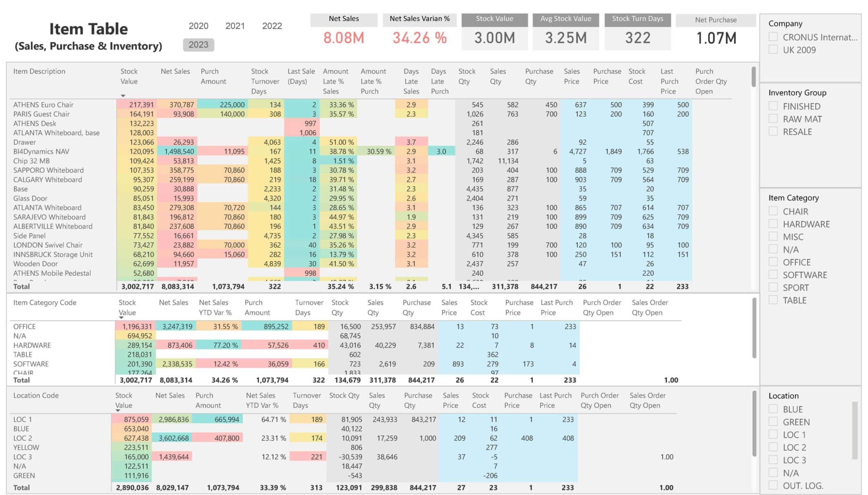Click sort arrow under category table Stock Value
Screen dimensions: 868x495
[121, 317]
